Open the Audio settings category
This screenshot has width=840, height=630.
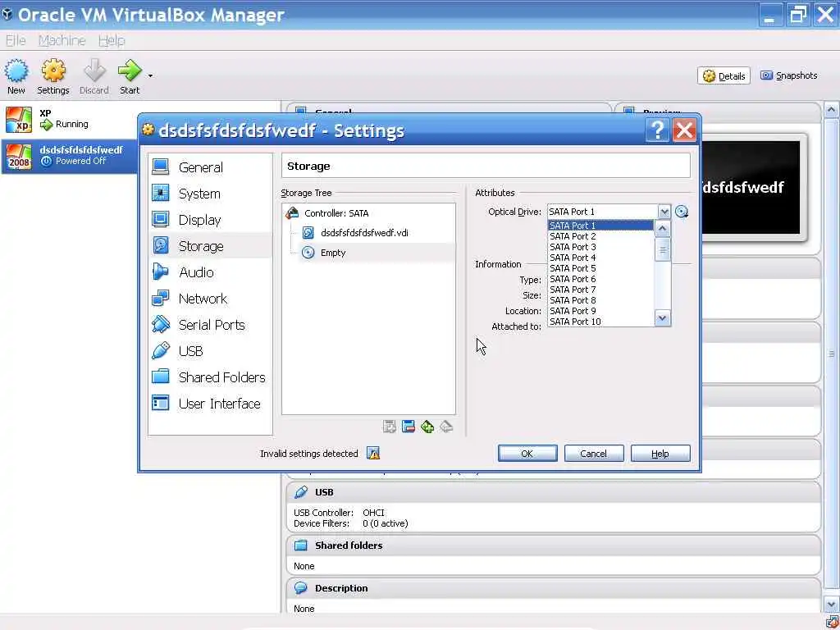[210, 272]
